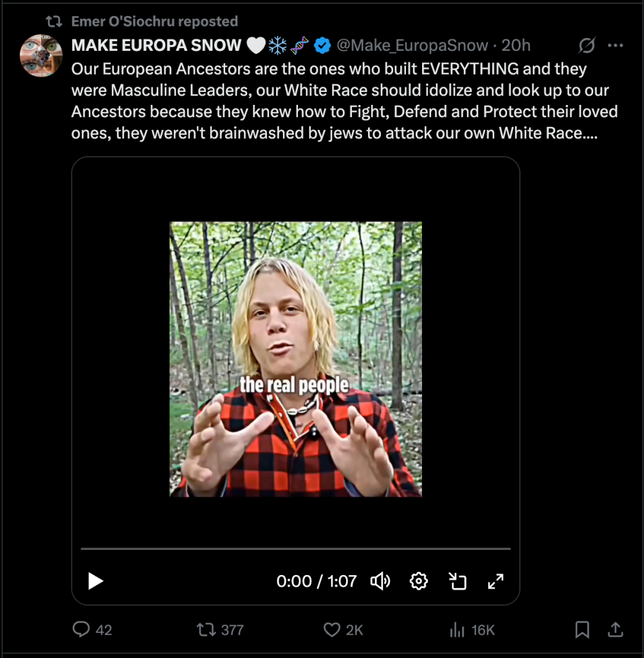Image resolution: width=644 pixels, height=658 pixels.
Task: Open the post via the 20h timestamp
Action: (517, 45)
